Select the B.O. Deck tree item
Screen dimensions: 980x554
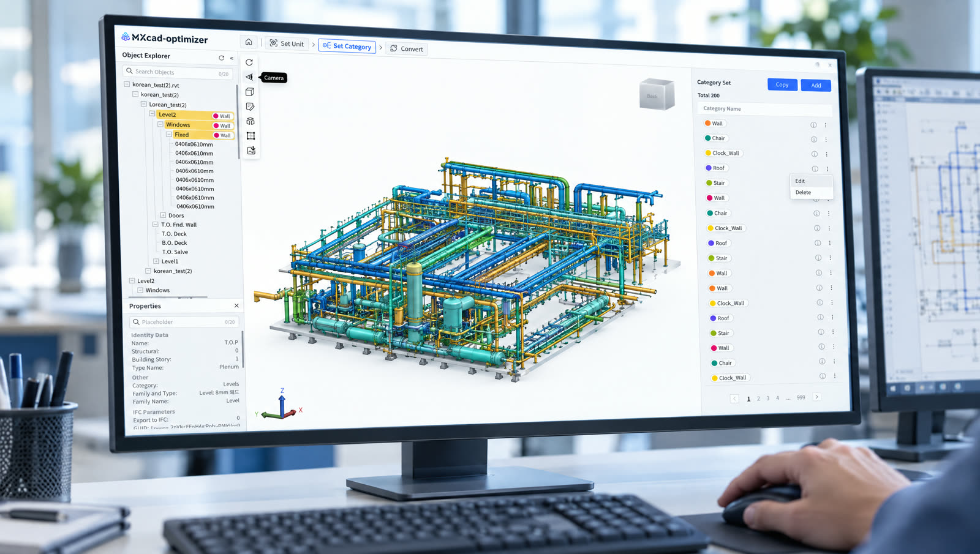click(175, 242)
